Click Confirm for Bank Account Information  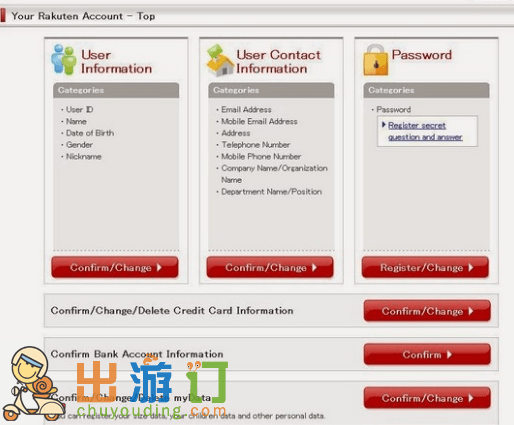(427, 354)
